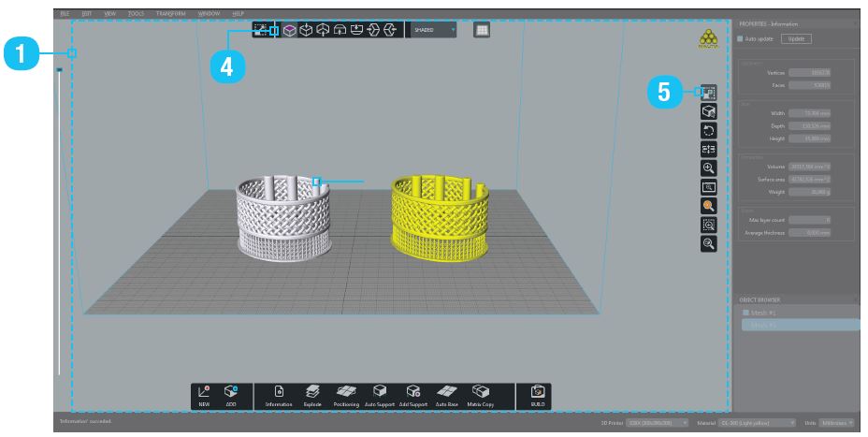The image size is (868, 437).
Task: Click the Add Support tool
Action: (413, 393)
